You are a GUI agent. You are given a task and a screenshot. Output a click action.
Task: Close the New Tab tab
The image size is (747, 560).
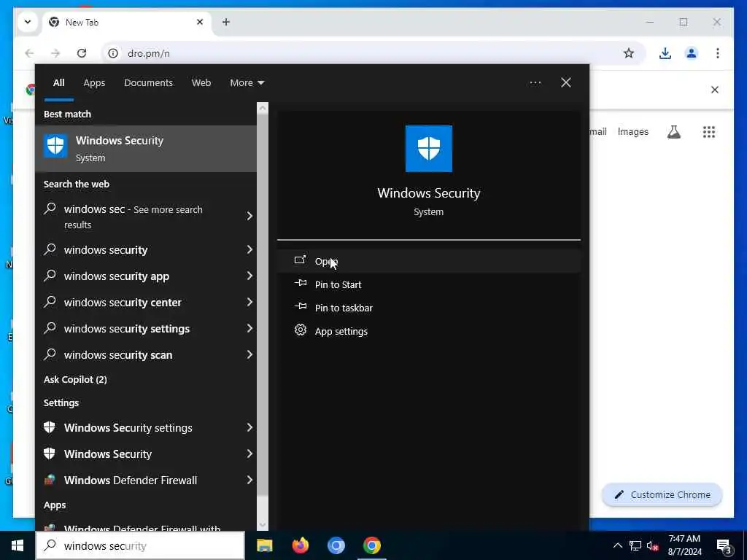tap(200, 22)
